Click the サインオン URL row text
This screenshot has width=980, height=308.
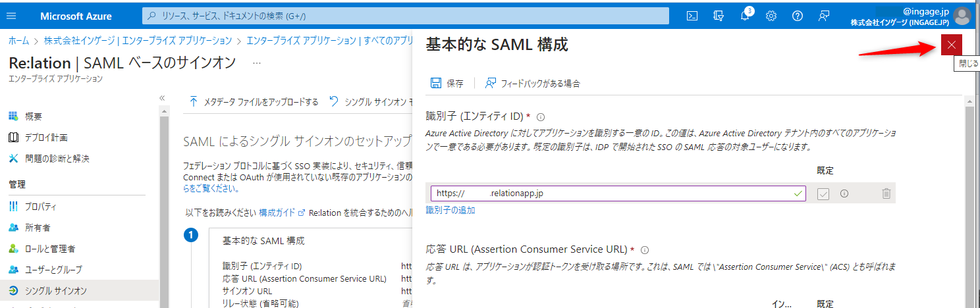point(247,291)
